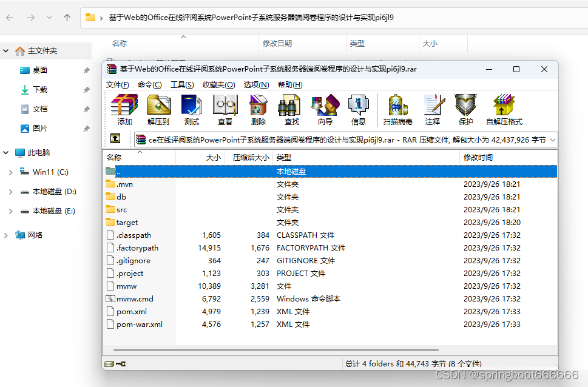Sort WinRAR list by 名称 column
Screen dimensions: 588x387
(x=139, y=158)
